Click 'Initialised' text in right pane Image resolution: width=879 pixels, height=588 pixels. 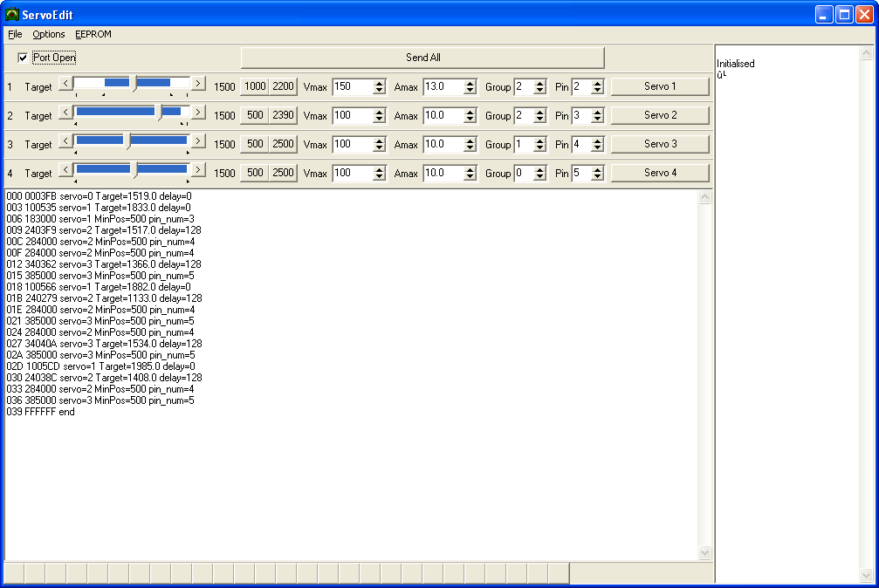pyautogui.click(x=736, y=64)
